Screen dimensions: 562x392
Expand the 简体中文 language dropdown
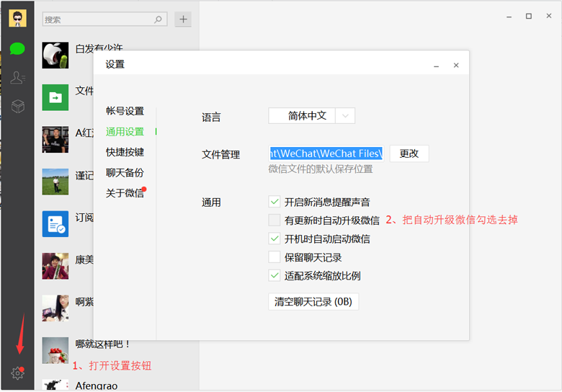pos(346,116)
